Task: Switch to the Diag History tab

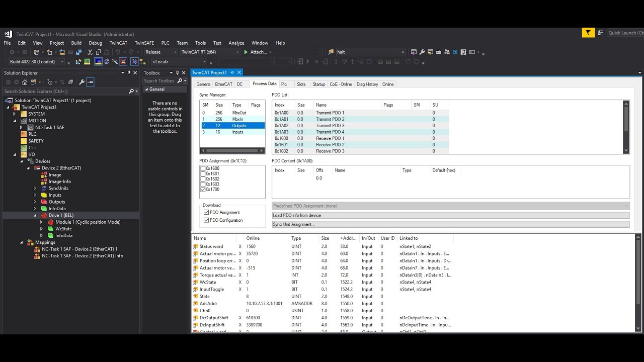Action: (367, 84)
